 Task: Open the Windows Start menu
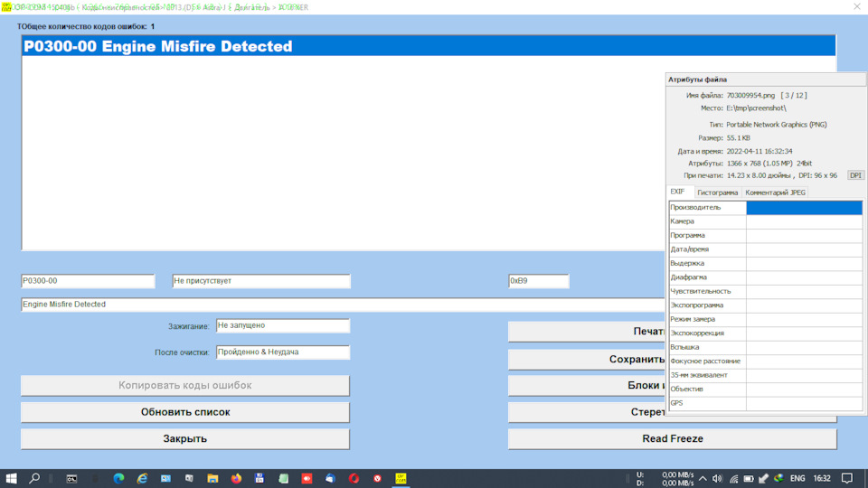tap(12, 478)
